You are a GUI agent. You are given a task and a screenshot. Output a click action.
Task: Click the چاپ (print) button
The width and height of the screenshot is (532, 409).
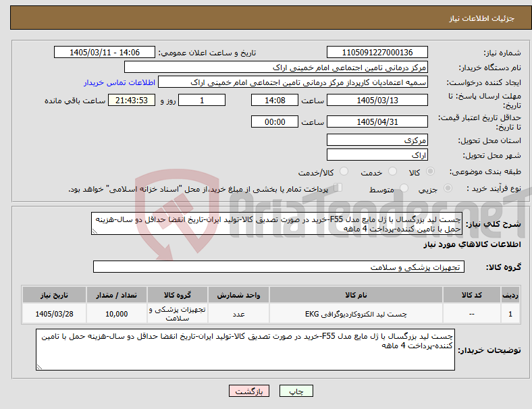pyautogui.click(x=296, y=391)
